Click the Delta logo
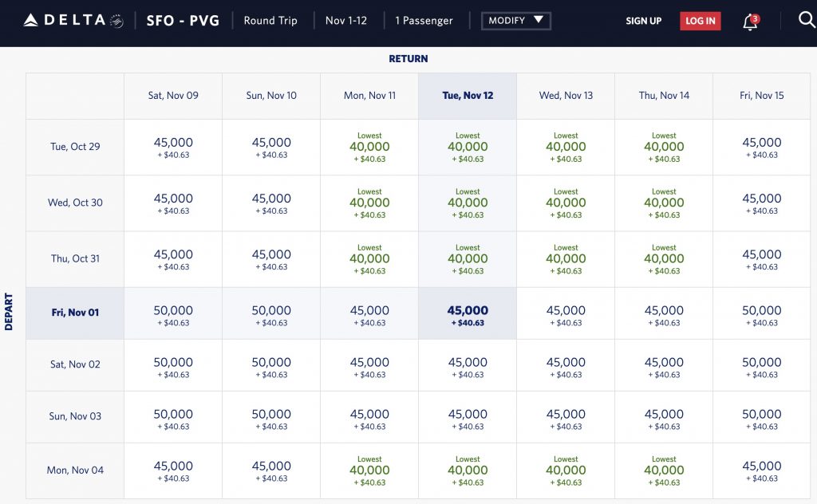The width and height of the screenshot is (817, 504). [x=73, y=20]
